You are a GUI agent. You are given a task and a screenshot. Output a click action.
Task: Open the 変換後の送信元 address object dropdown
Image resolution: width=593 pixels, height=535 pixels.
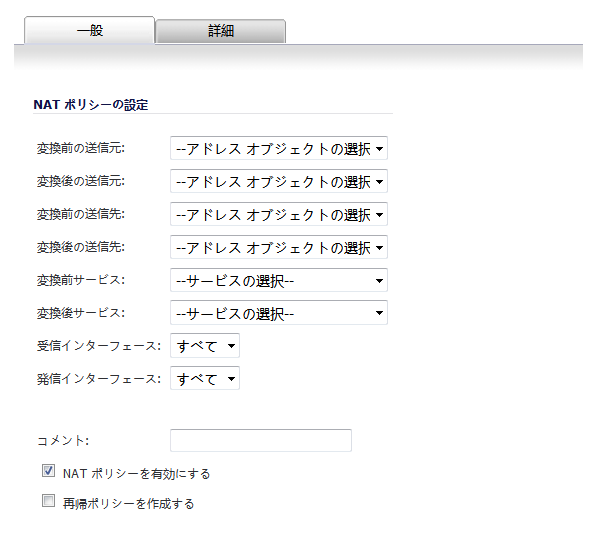(279, 181)
